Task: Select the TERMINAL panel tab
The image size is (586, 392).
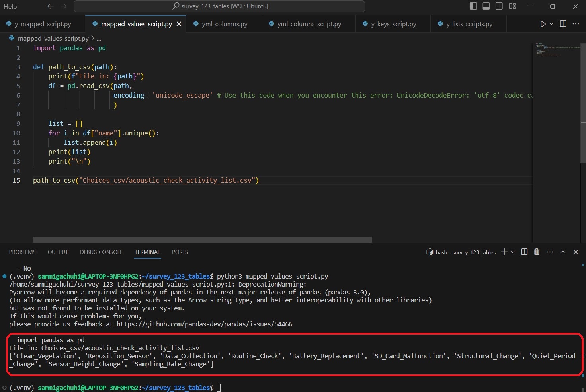Action: (x=147, y=252)
